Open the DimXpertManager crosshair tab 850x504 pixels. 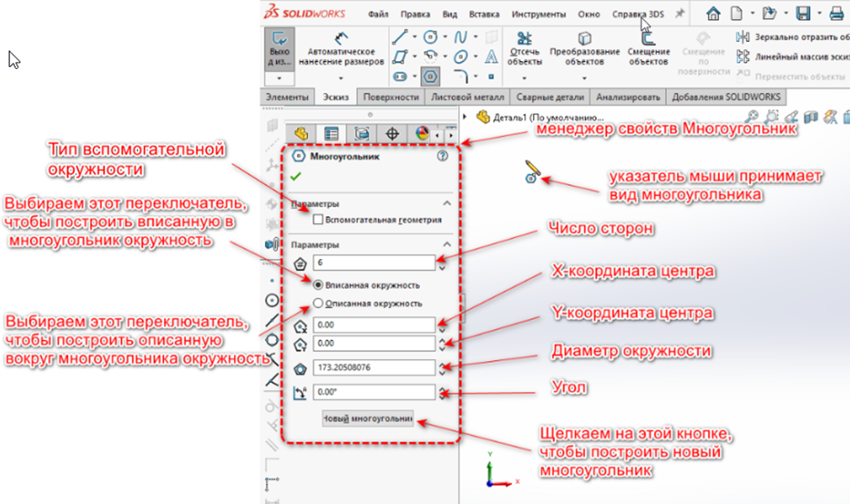coord(392,133)
